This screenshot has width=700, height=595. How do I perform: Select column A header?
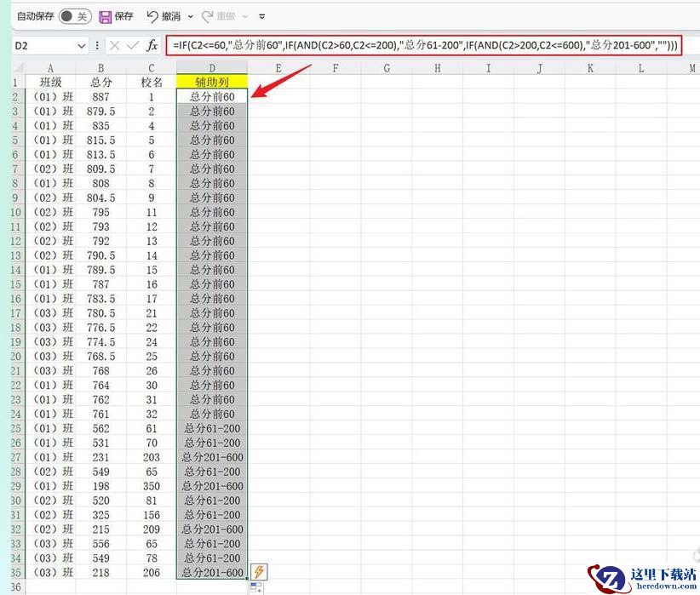pos(50,68)
